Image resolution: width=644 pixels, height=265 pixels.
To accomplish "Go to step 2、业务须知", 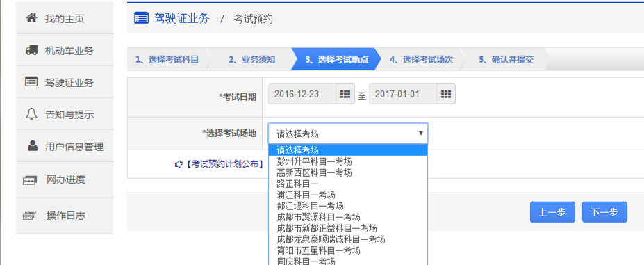I will point(251,59).
